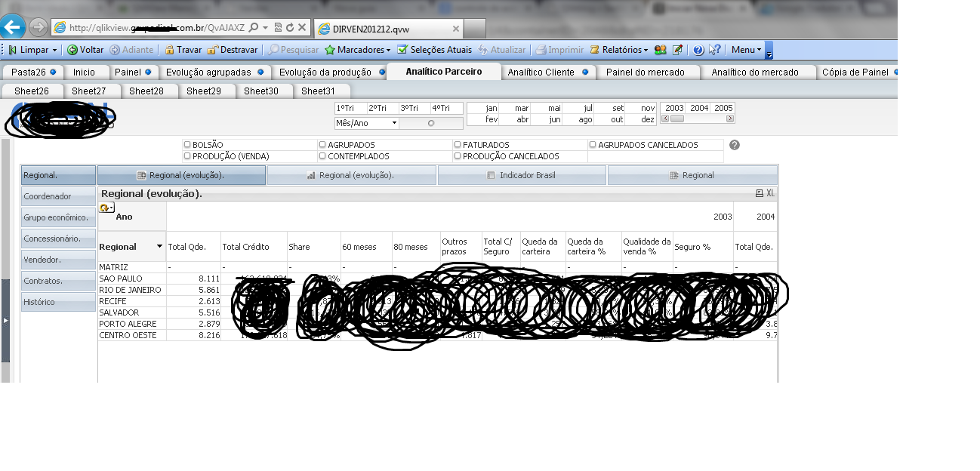Click Destravar to unlock selections
Image resolution: width=980 pixels, height=471 pixels.
coord(232,50)
